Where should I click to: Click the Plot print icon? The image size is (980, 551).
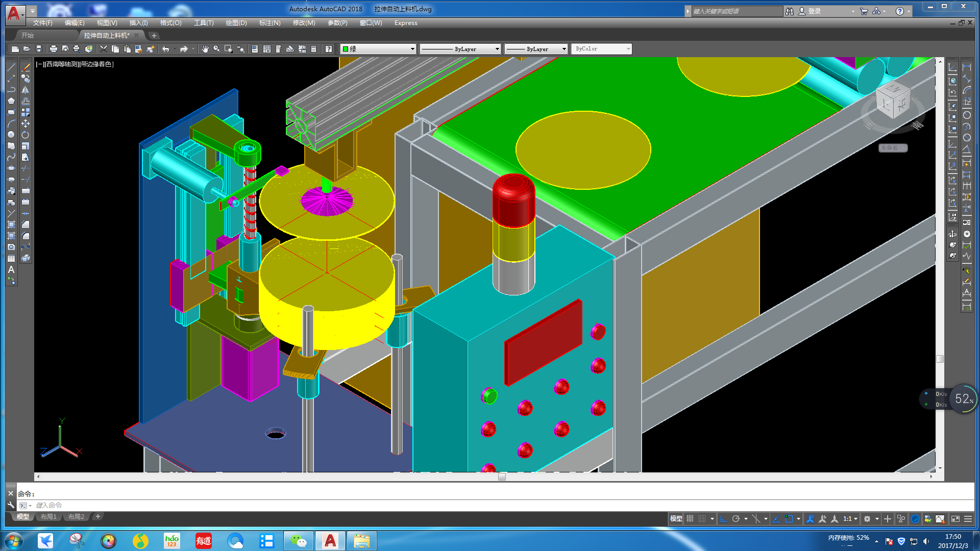pyautogui.click(x=53, y=49)
